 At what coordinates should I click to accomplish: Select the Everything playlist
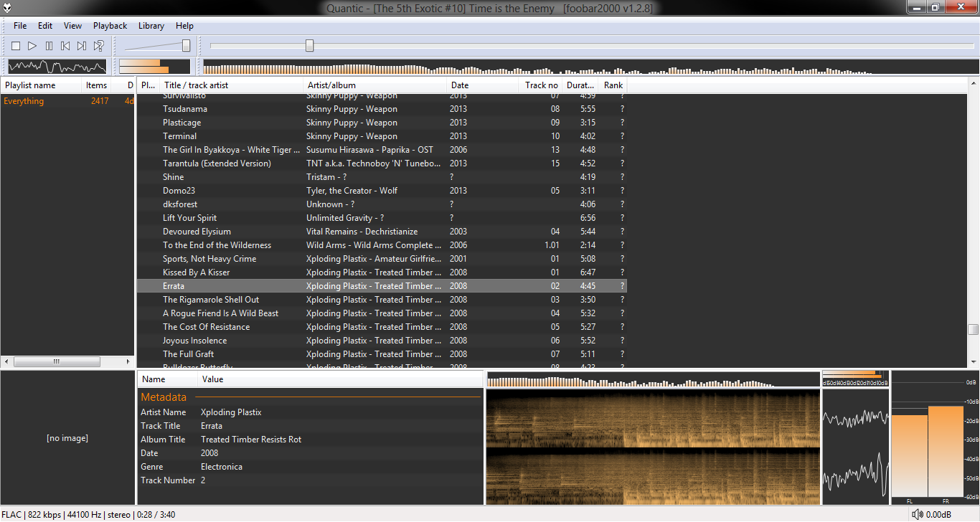tap(67, 101)
